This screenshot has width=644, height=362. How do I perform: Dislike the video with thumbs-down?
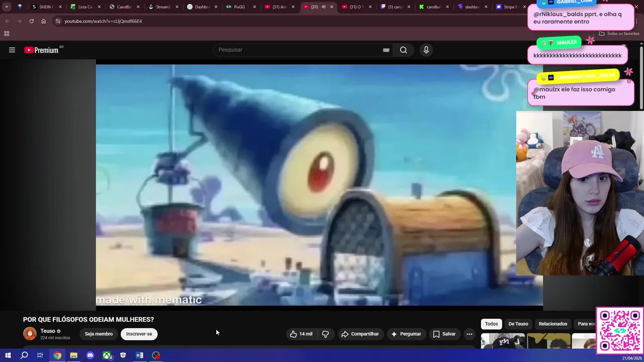coord(326,334)
